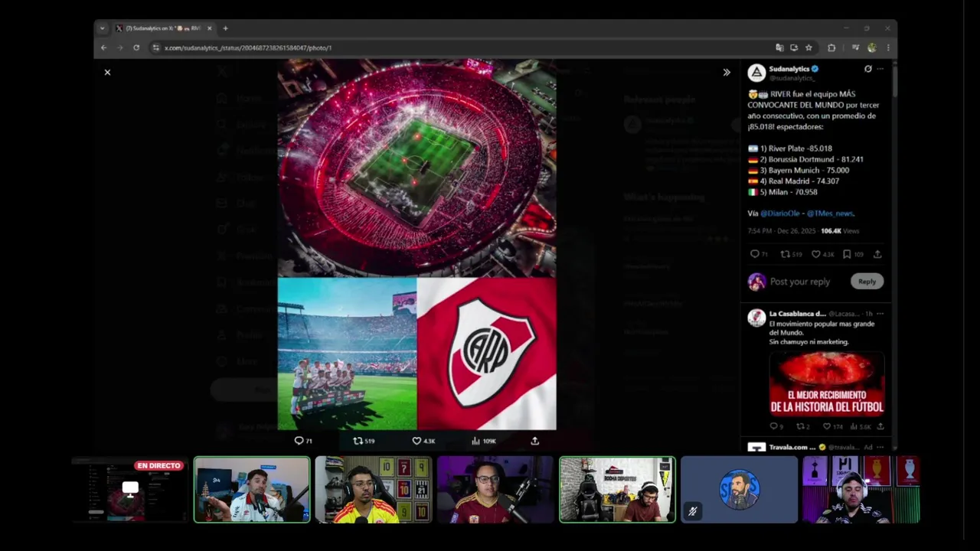Open the El Mejor Recibimiento reply image

click(827, 383)
